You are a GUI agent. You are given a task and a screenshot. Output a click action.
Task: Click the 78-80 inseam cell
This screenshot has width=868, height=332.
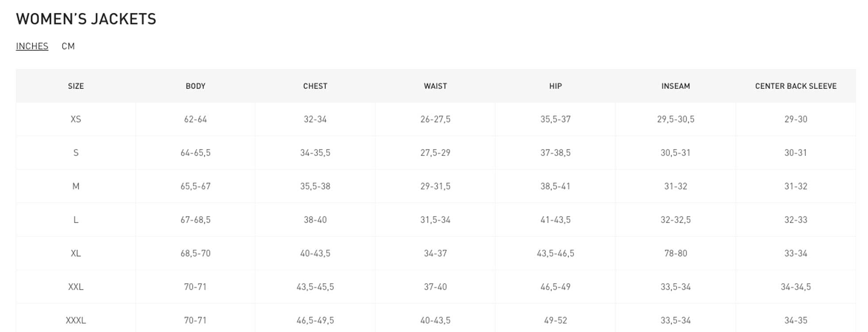pyautogui.click(x=676, y=253)
